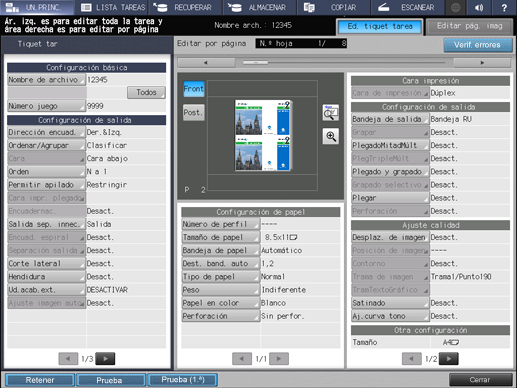Open help with question mark icon
This screenshot has height=388, width=517.
504,7
